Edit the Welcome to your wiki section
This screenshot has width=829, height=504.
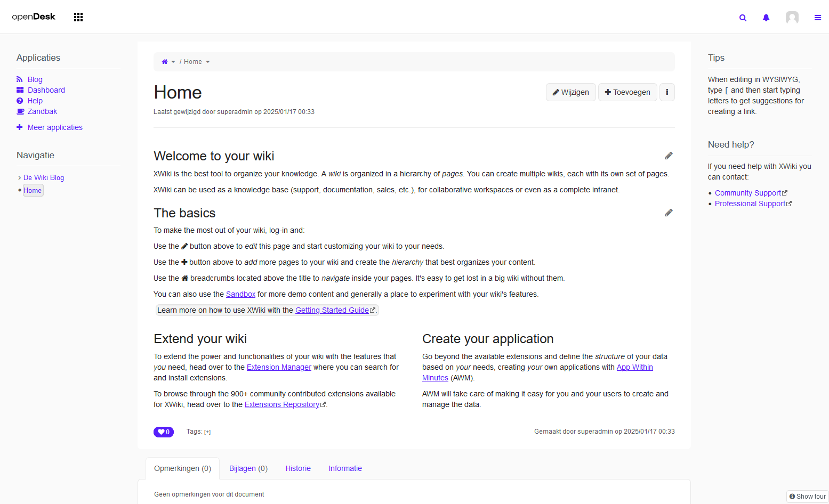pyautogui.click(x=669, y=156)
